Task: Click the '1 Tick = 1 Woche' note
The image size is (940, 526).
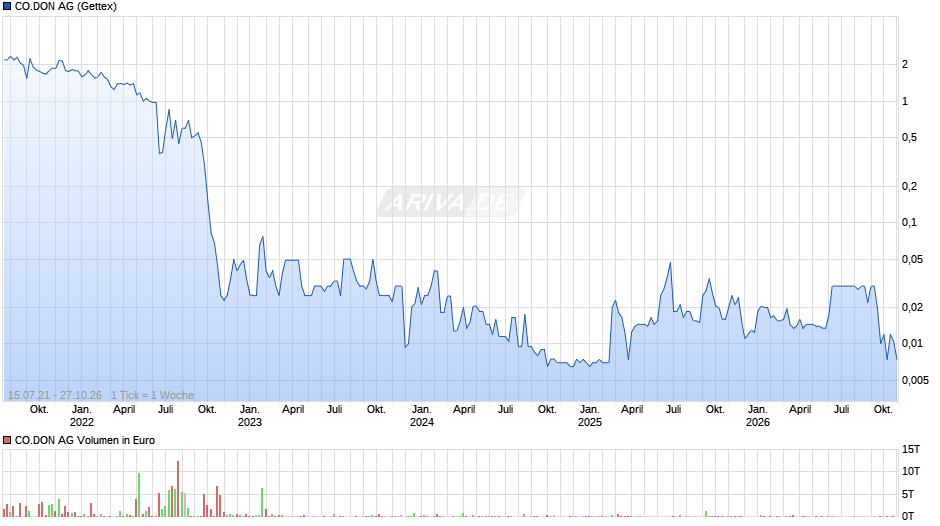Action: coord(152,395)
